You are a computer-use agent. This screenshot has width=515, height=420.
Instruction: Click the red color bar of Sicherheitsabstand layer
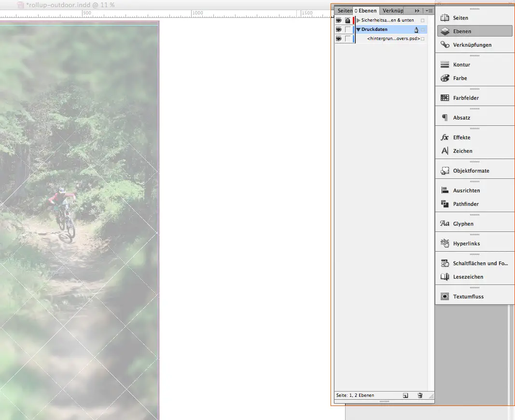pos(354,20)
